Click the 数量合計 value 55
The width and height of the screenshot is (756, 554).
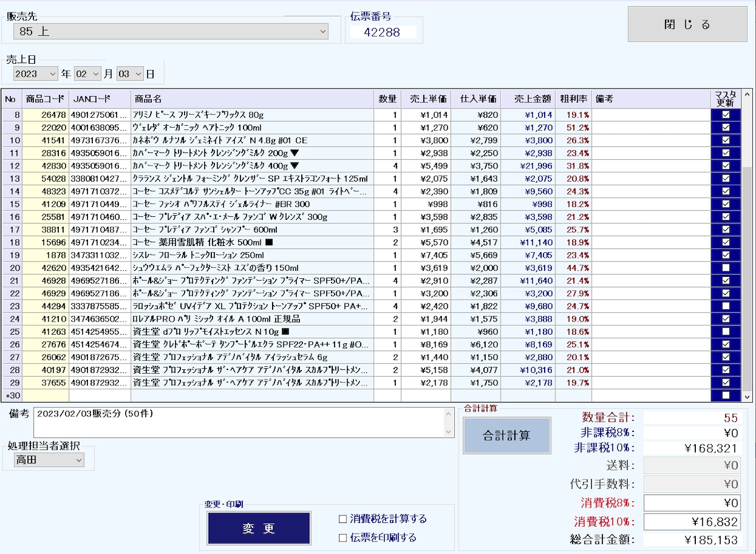[x=692, y=418]
